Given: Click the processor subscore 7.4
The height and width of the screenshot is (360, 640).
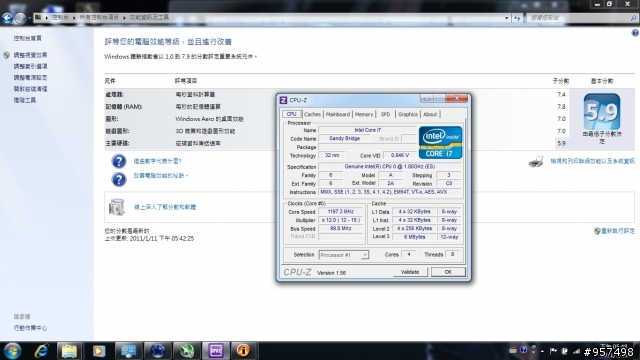Looking at the screenshot, I should (x=561, y=95).
